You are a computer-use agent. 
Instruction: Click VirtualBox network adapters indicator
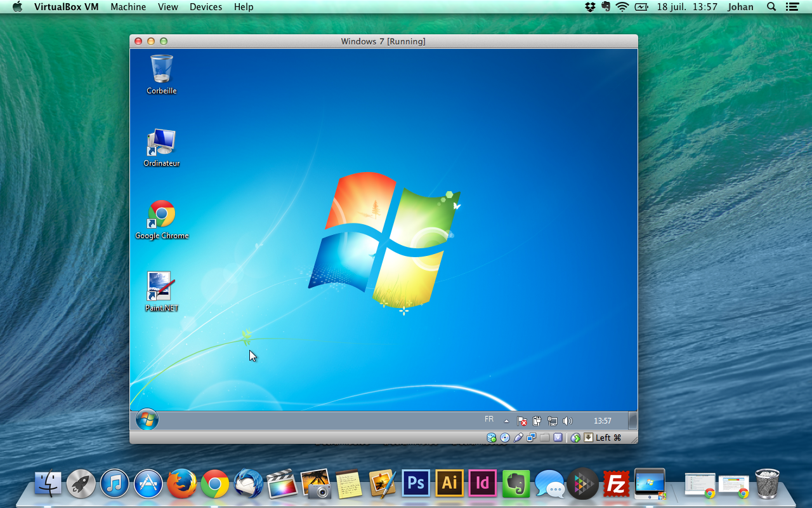tap(532, 438)
